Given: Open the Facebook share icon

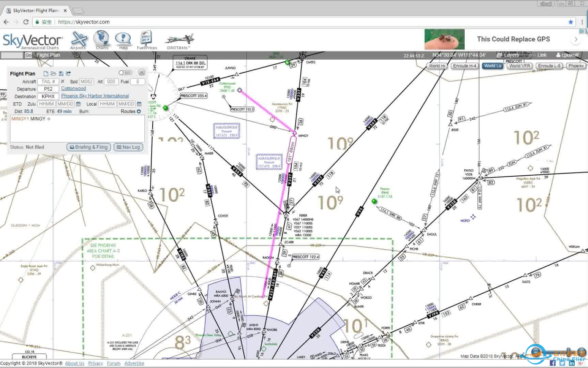Looking at the screenshot, I should pyautogui.click(x=553, y=364).
